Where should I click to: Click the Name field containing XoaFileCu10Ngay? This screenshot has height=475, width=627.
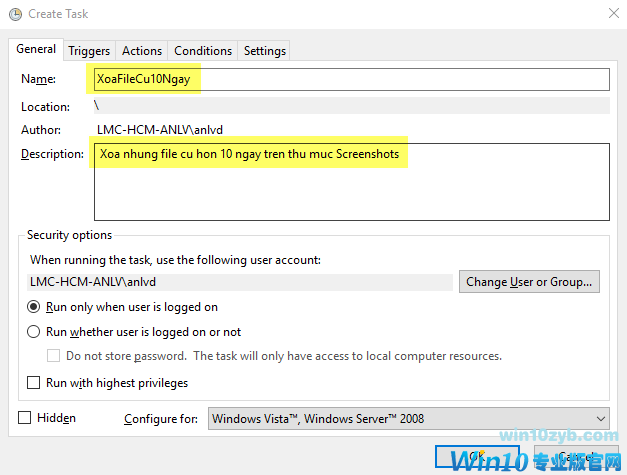coord(351,79)
